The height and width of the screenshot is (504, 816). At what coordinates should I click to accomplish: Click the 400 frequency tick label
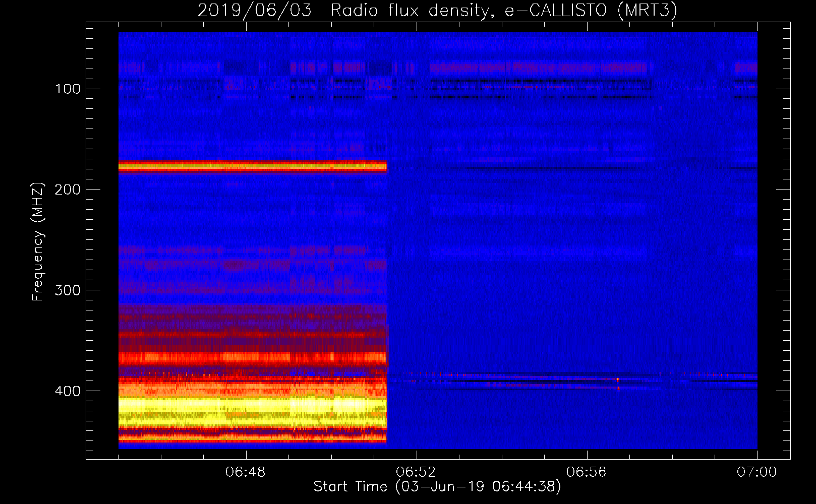point(68,391)
